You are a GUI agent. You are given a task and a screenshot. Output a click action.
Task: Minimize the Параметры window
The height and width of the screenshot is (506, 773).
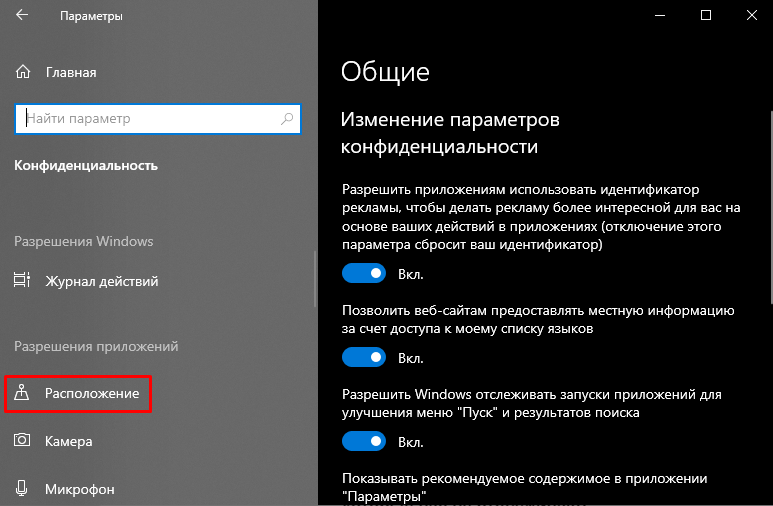660,15
